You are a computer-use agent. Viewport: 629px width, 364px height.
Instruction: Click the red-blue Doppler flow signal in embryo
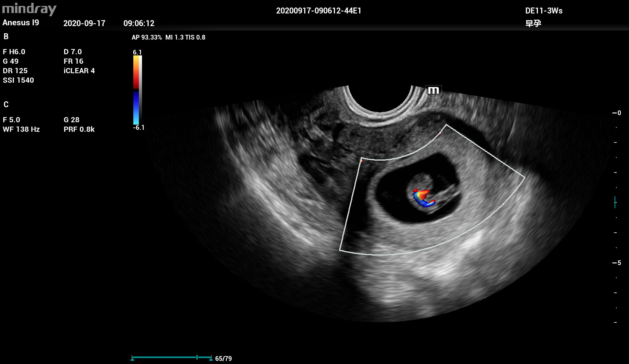(x=423, y=197)
